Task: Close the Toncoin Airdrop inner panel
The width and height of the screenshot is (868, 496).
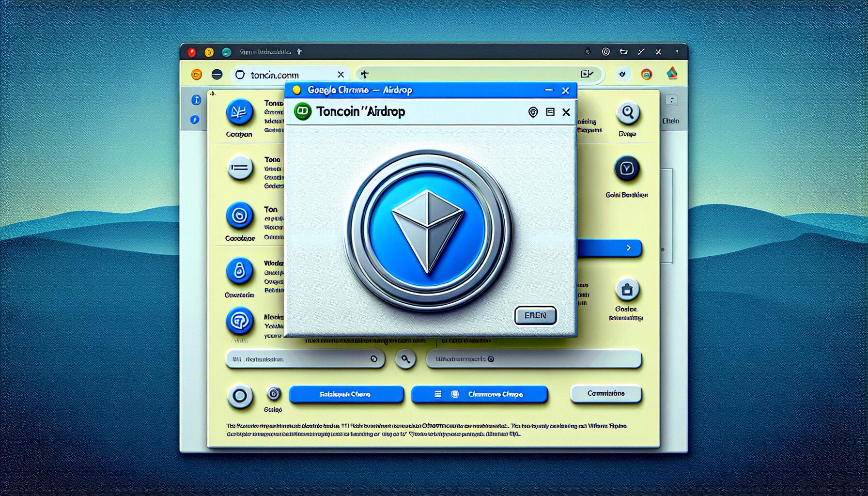Action: (566, 112)
